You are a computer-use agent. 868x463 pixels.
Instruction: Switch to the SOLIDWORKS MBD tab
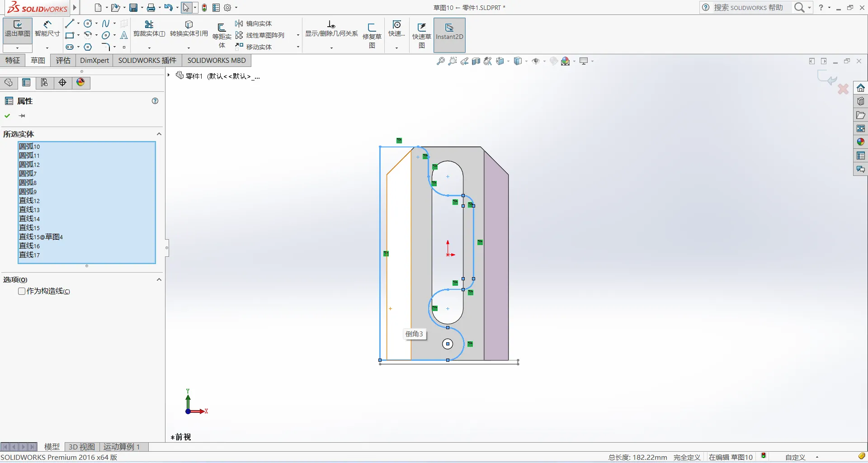coord(217,61)
